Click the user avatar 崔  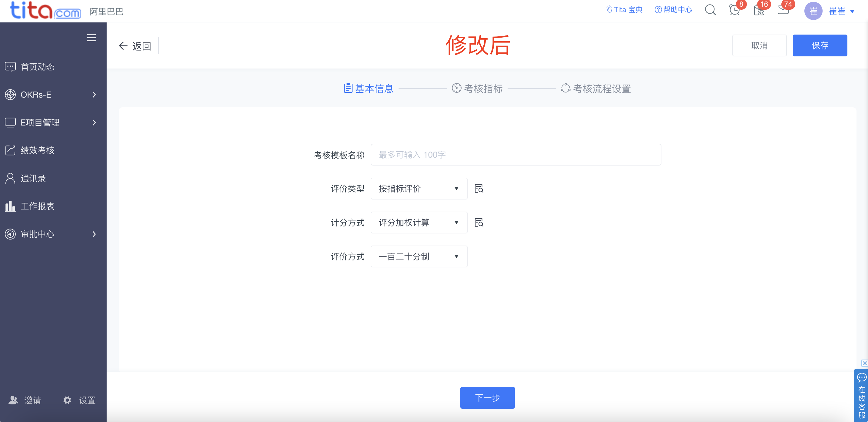[x=813, y=11]
